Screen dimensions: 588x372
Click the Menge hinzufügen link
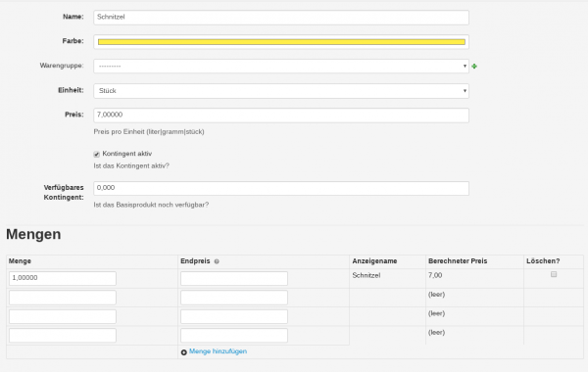coord(218,351)
